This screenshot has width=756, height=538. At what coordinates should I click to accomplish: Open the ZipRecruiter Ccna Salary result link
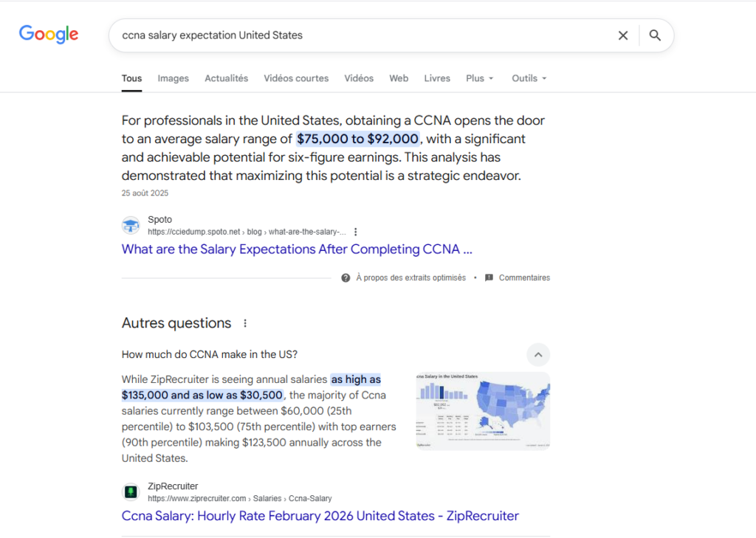coord(320,516)
